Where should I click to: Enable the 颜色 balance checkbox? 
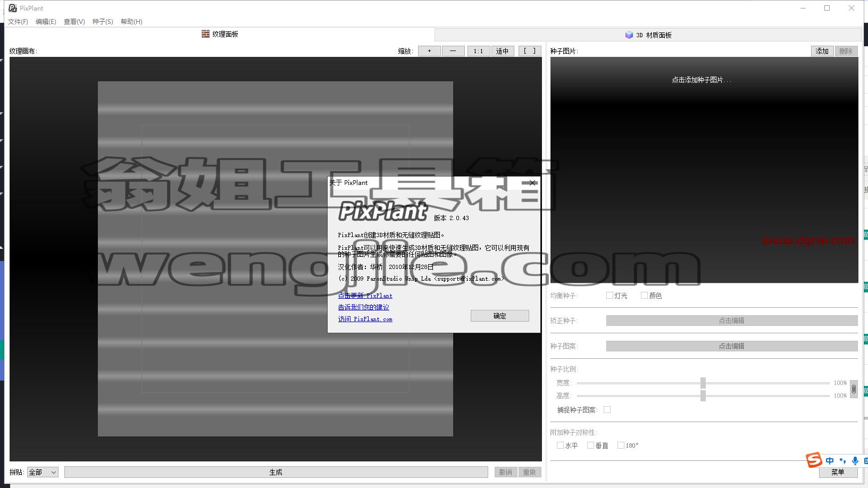tap(644, 296)
